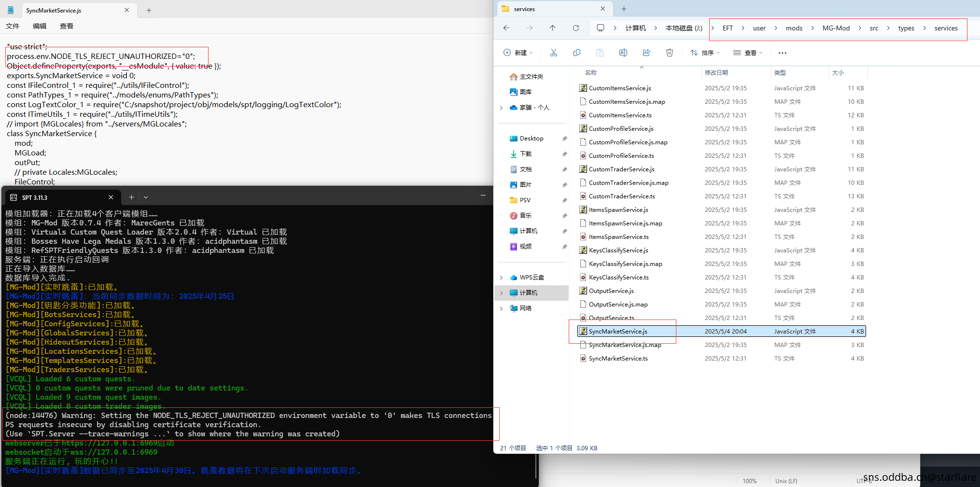This screenshot has width=980, height=487.
Task: Select CustomItemsService.js file
Action: pyautogui.click(x=620, y=88)
